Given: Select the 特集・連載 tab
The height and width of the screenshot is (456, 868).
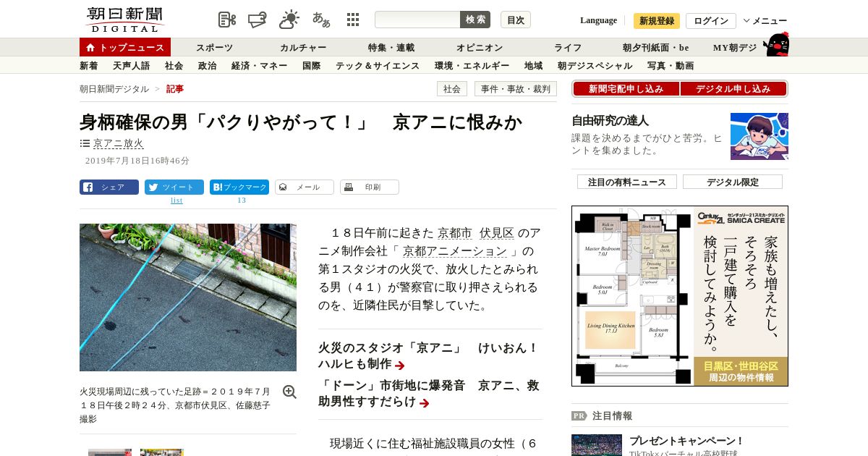Looking at the screenshot, I should click(x=391, y=47).
